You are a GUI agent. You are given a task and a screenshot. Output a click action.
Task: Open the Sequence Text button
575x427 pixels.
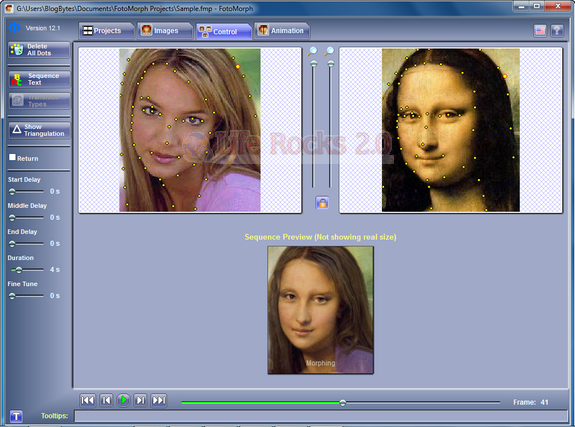click(39, 79)
